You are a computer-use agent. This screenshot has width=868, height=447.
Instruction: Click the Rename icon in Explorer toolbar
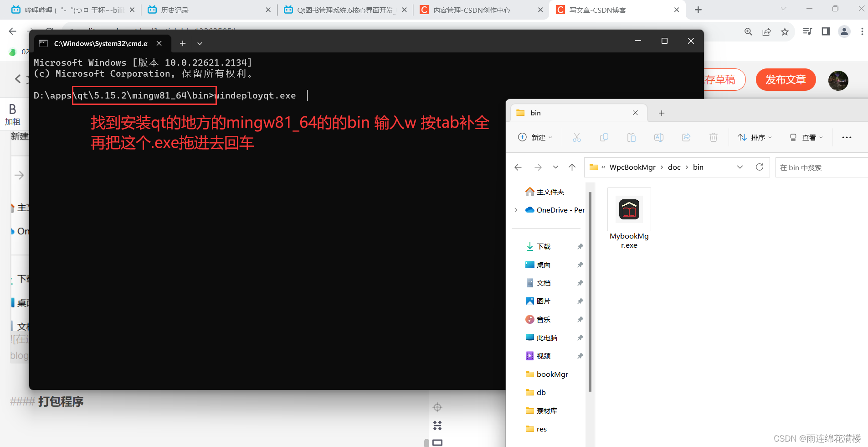click(x=658, y=137)
